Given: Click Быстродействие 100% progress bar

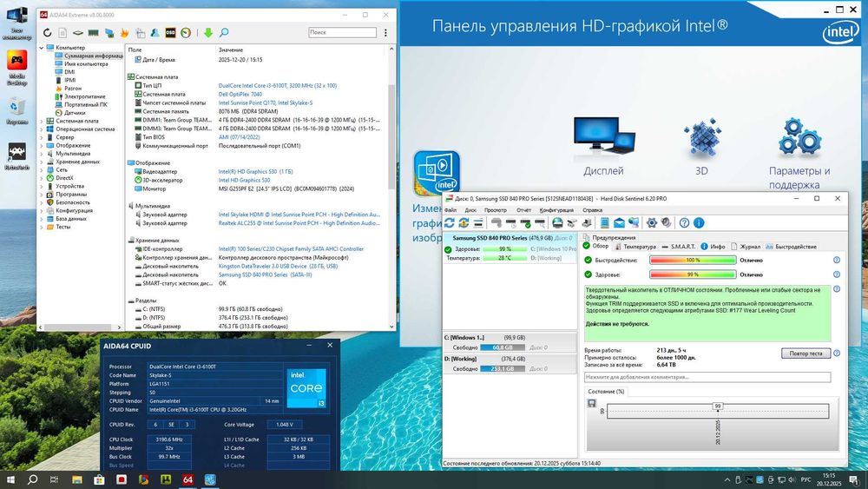Looking at the screenshot, I should click(693, 260).
